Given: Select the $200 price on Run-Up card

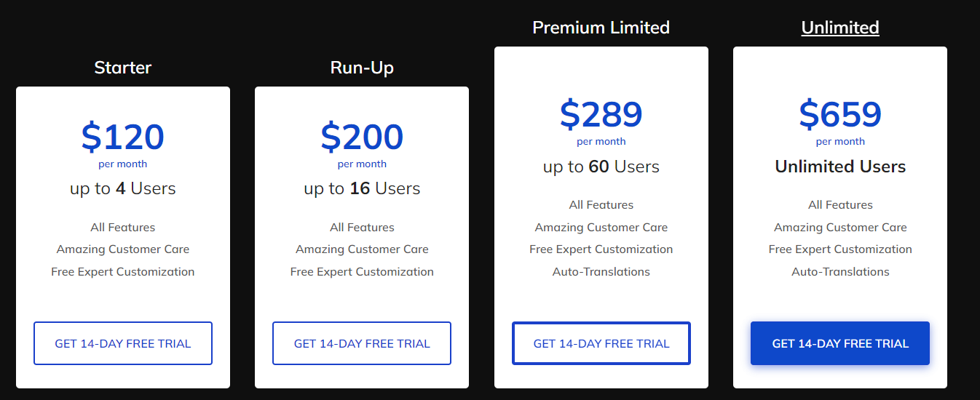Looking at the screenshot, I should coord(362,137).
